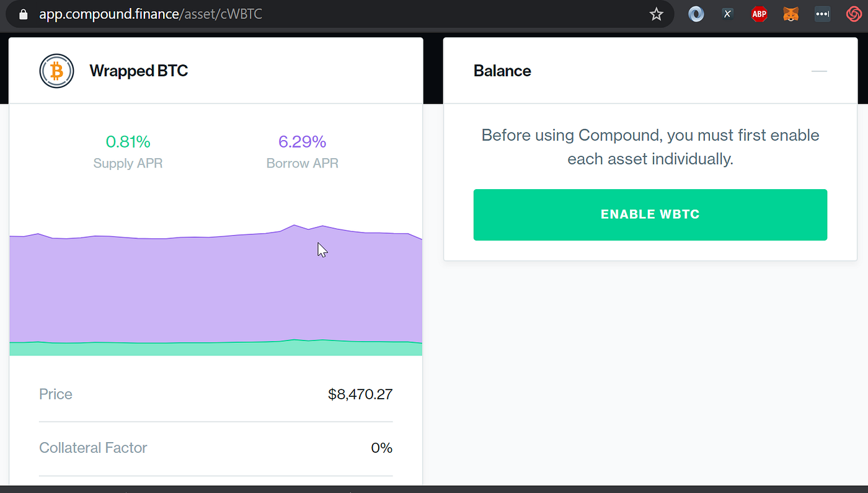Click the address bar URL
The height and width of the screenshot is (493, 868).
click(151, 14)
